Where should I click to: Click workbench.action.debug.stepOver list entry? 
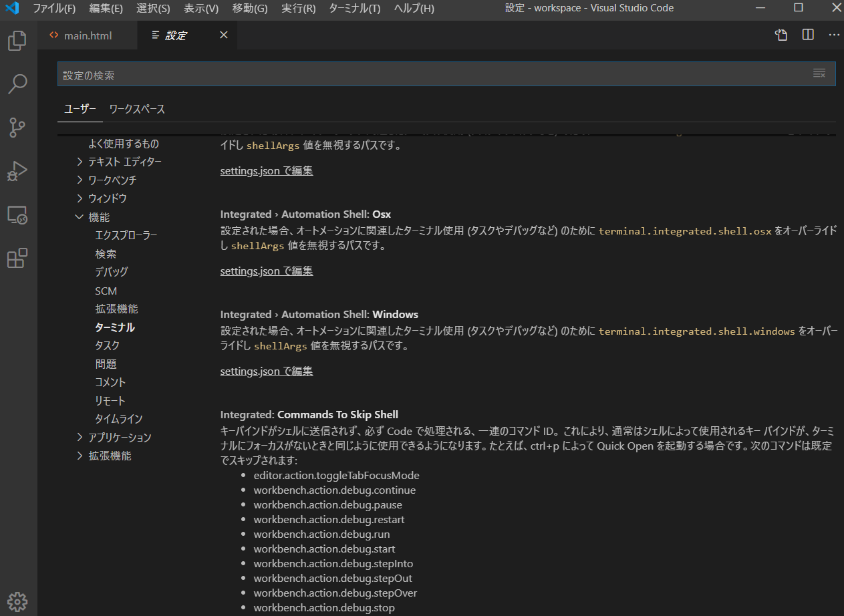tap(335, 593)
